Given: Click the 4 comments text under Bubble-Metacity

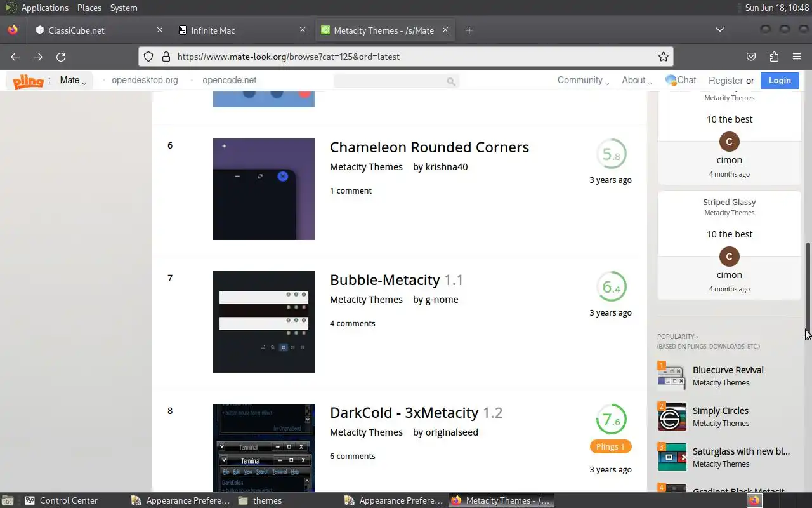Looking at the screenshot, I should tap(353, 323).
